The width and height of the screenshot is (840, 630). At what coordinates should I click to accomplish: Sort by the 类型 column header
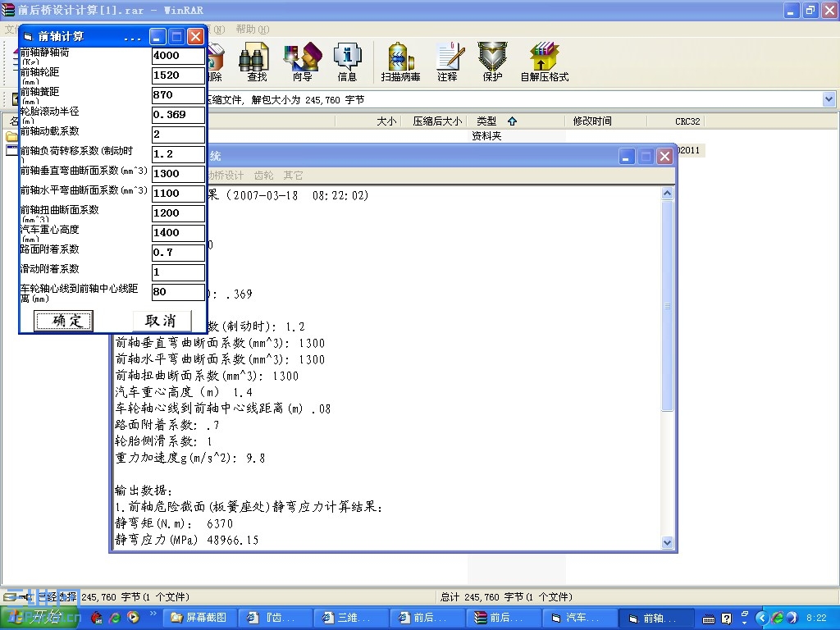(x=486, y=121)
